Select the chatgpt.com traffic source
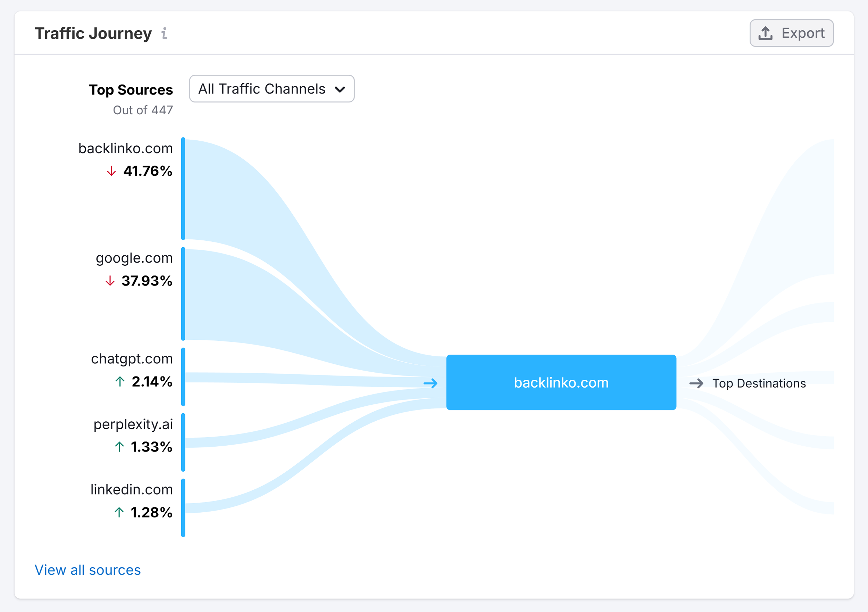868x612 pixels. 132,358
